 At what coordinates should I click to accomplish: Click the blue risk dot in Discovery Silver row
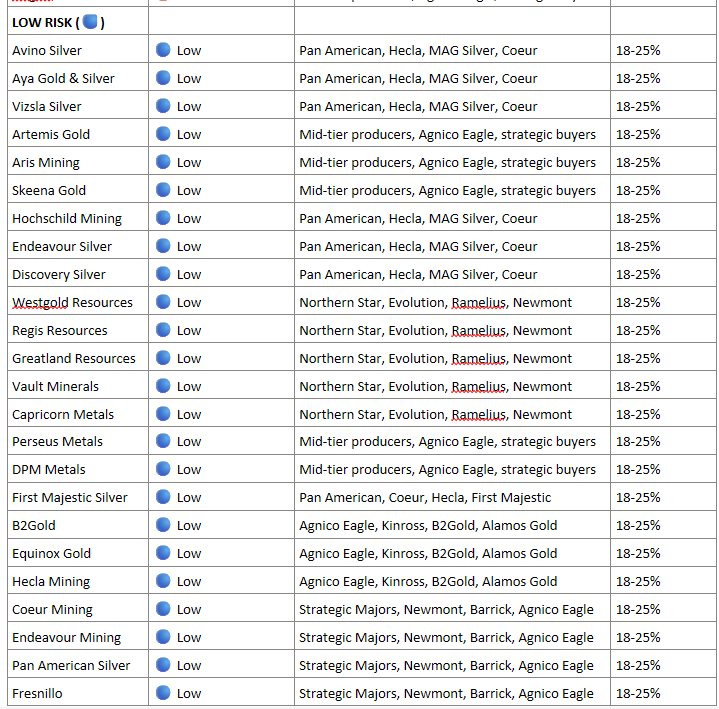(x=163, y=273)
